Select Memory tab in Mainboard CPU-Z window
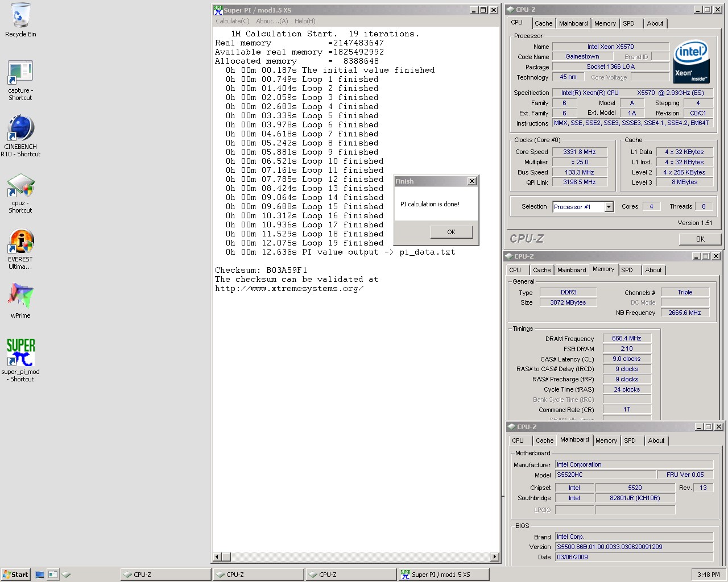Image resolution: width=728 pixels, height=582 pixels. point(606,440)
